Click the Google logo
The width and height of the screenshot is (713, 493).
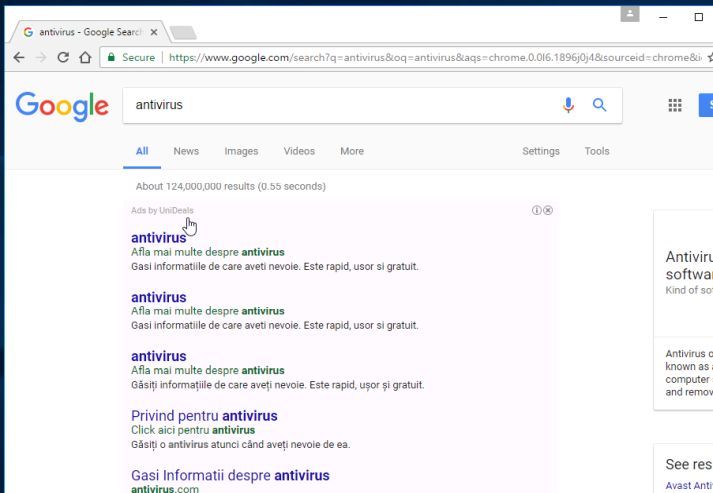[62, 106]
